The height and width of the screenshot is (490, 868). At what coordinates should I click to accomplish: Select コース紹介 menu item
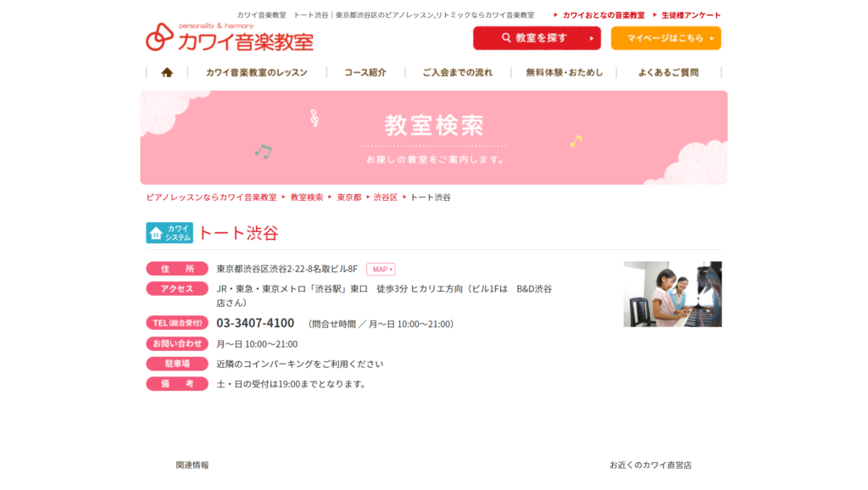pos(365,73)
